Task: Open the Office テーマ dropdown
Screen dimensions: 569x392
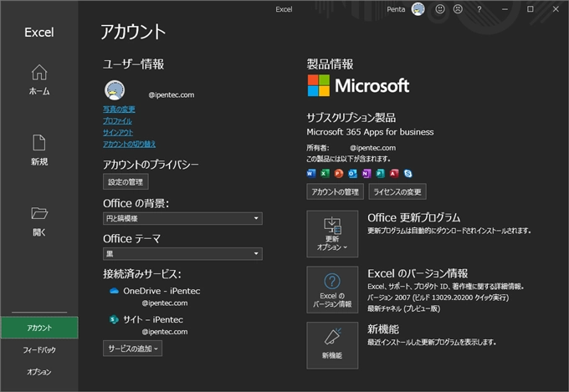Action: (x=182, y=254)
